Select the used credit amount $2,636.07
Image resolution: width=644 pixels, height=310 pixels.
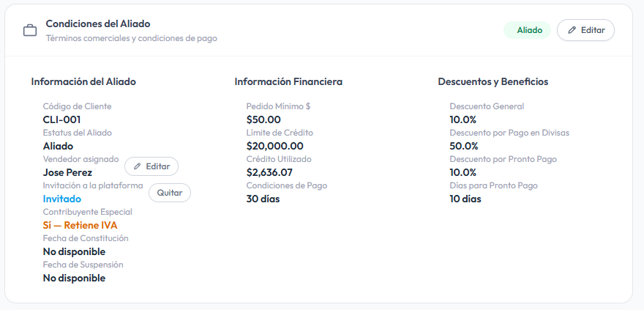point(269,173)
